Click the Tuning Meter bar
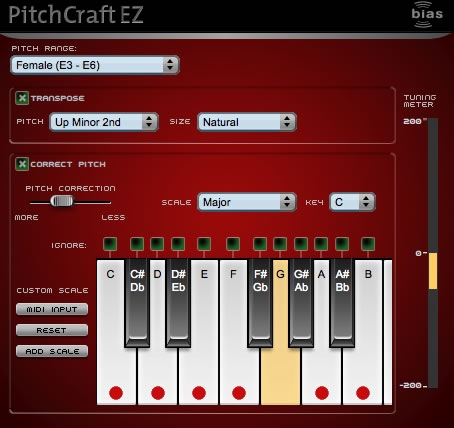The height and width of the screenshot is (428, 454). click(x=433, y=253)
